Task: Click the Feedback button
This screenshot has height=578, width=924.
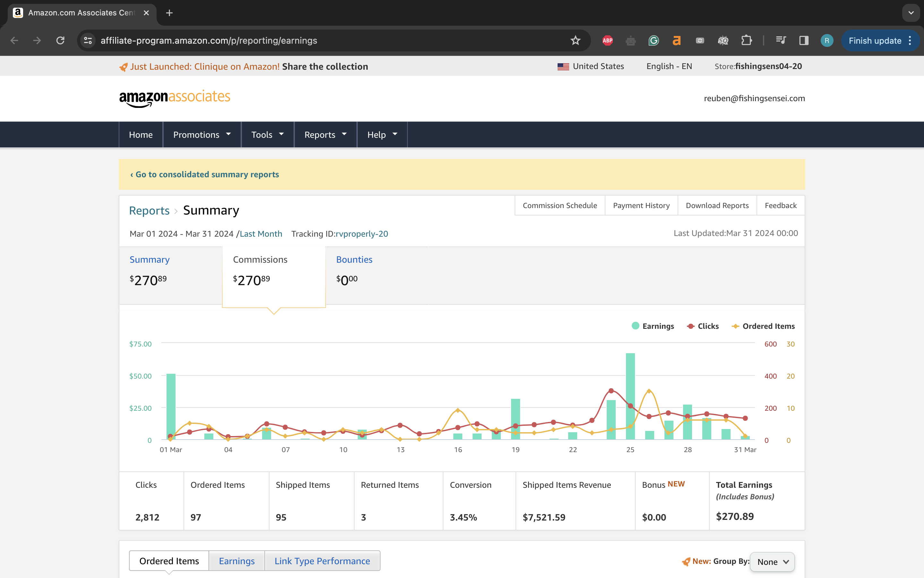Action: [781, 206]
